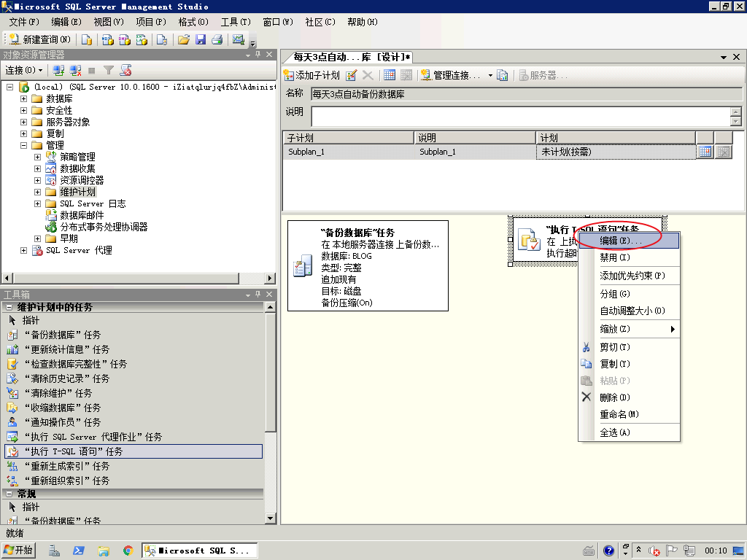The width and height of the screenshot is (747, 560).
Task: Open Chrome from the taskbar
Action: (128, 551)
